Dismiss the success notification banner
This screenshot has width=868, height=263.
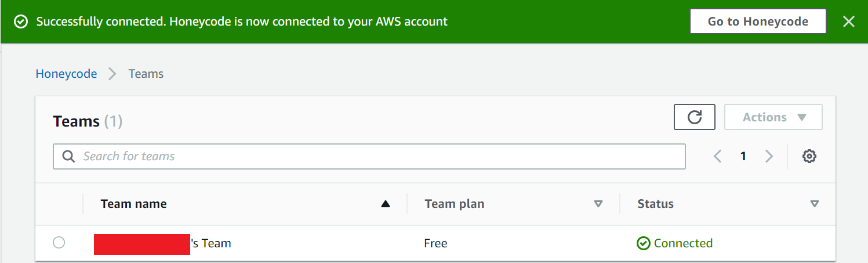coord(848,21)
